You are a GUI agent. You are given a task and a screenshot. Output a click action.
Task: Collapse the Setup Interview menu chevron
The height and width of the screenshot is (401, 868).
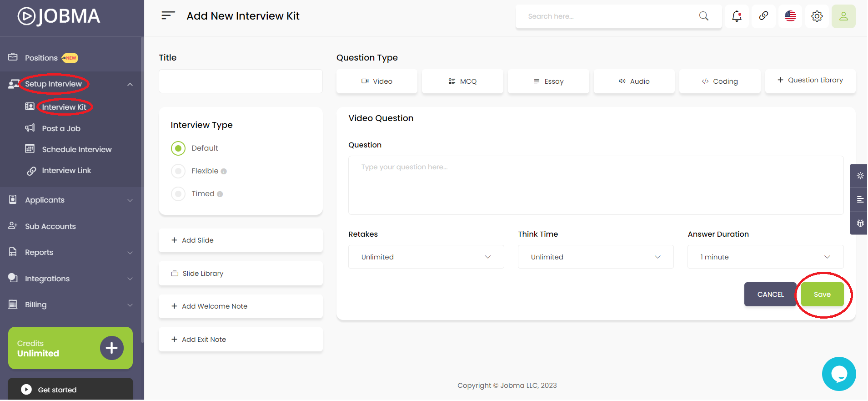coord(130,84)
